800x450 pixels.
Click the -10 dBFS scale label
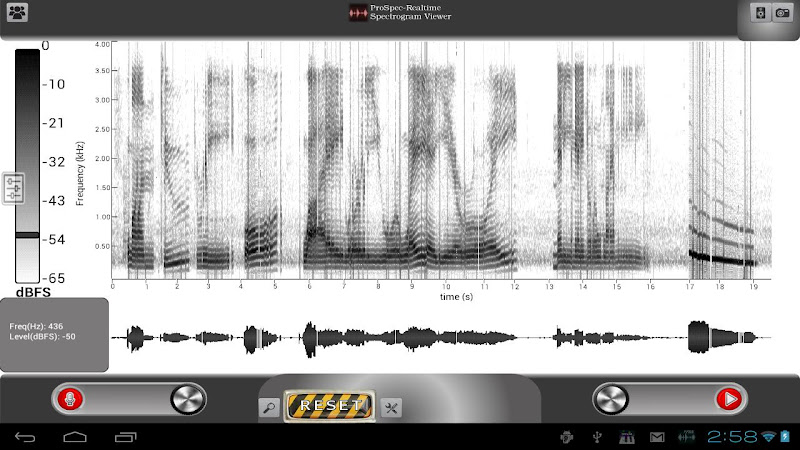pyautogui.click(x=54, y=84)
